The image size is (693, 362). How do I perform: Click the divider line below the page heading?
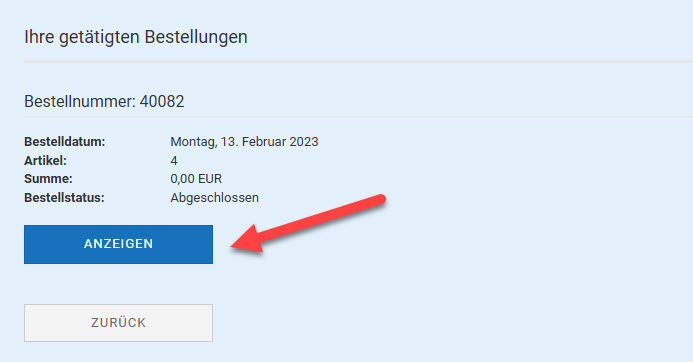[x=358, y=62]
